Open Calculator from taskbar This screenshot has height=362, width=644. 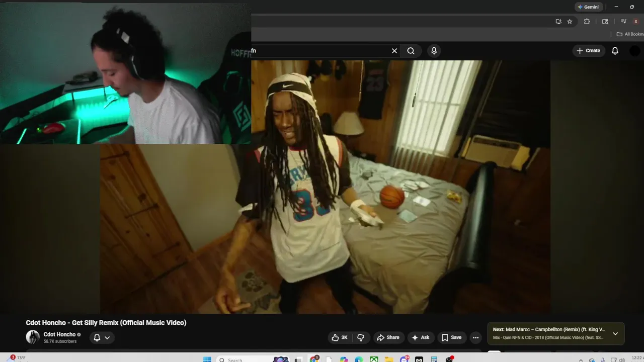point(434,359)
